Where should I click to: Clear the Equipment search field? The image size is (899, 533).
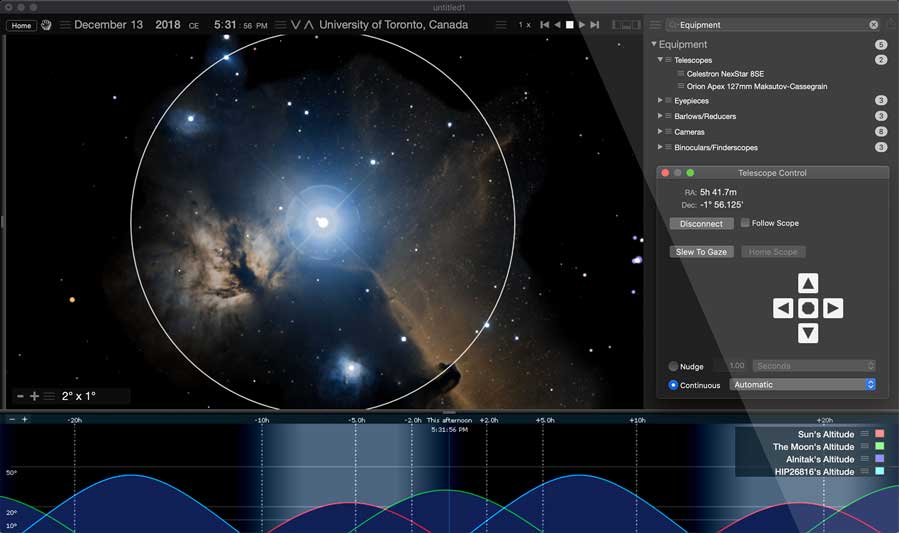[x=873, y=25]
